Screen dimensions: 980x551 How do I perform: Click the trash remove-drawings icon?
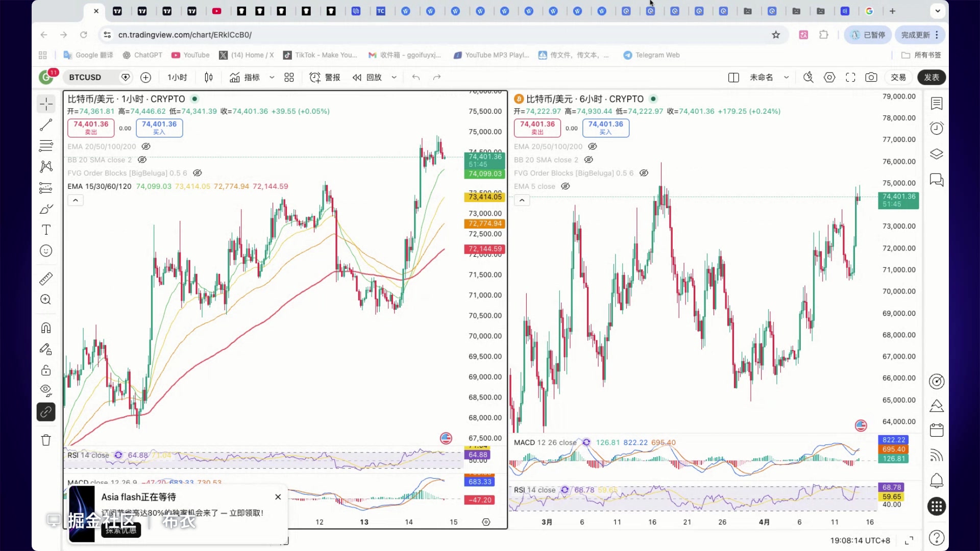coord(46,440)
